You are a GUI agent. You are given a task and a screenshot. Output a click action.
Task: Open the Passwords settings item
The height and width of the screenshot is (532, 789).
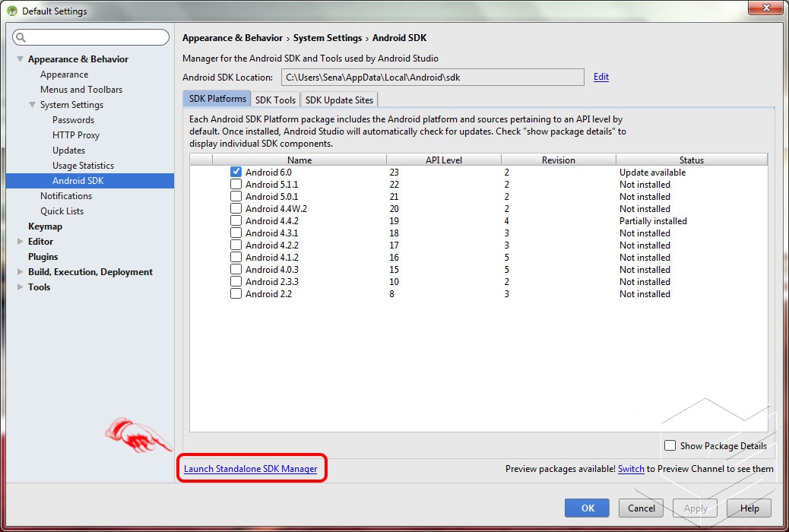(x=73, y=120)
